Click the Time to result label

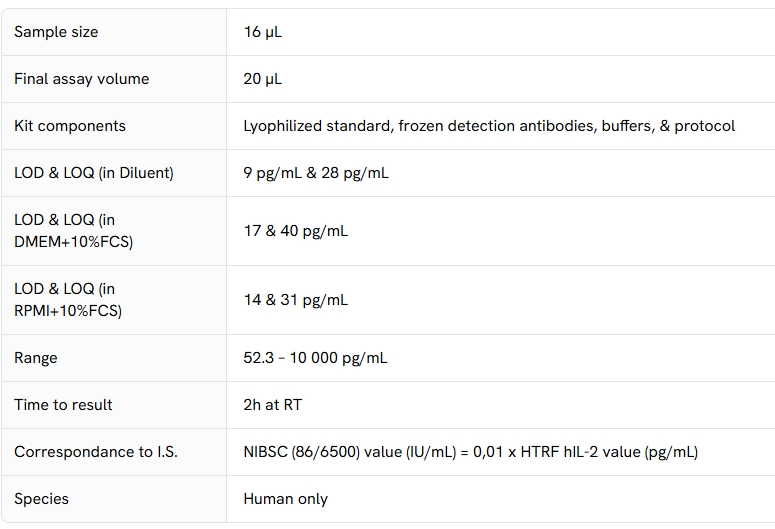(x=63, y=405)
